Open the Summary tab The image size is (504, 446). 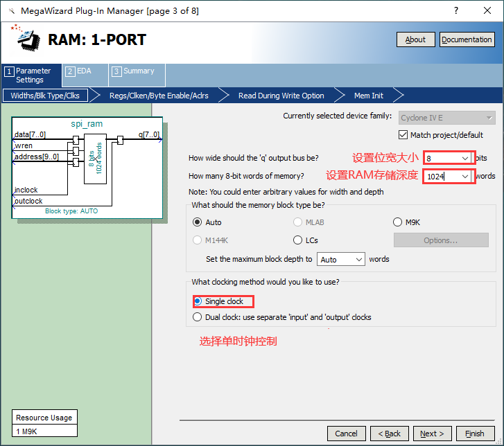click(x=136, y=71)
